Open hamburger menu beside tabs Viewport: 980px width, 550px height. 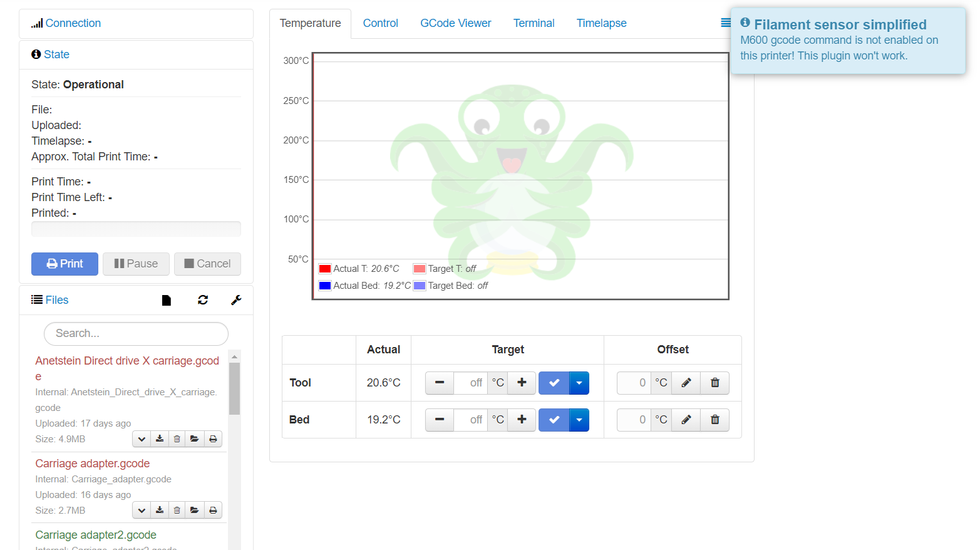coord(725,23)
